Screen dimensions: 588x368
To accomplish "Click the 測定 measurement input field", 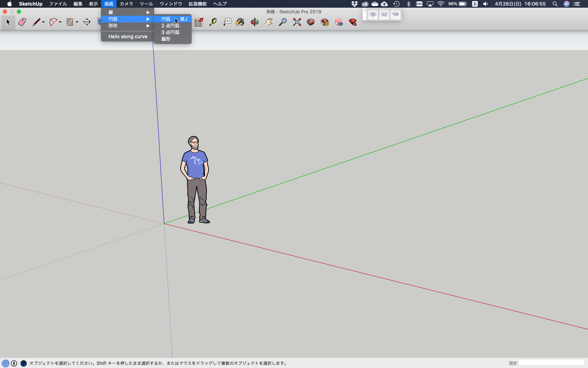I will click(x=551, y=363).
